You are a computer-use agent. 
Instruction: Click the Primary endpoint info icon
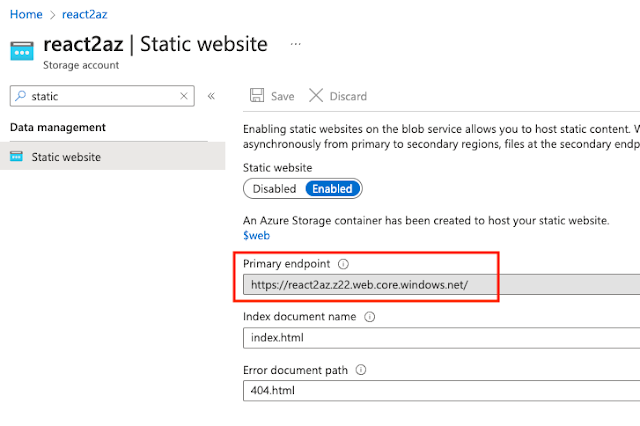click(343, 265)
